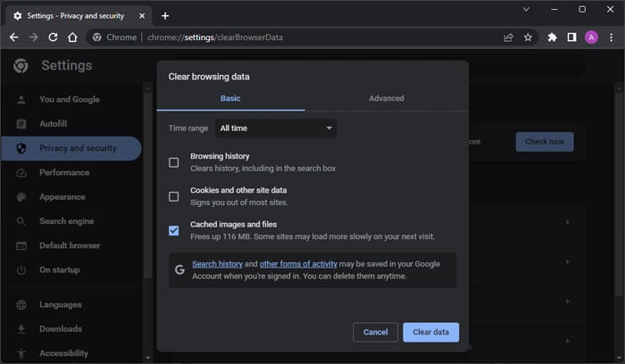Image resolution: width=625 pixels, height=364 pixels.
Task: Enable the Browsing history checkbox
Action: [x=174, y=162]
